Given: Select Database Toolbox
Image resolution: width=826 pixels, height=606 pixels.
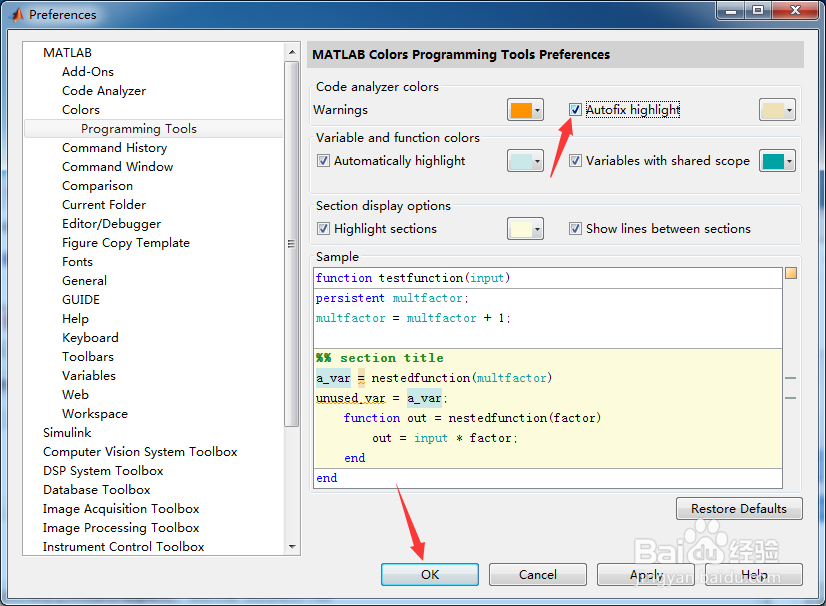Looking at the screenshot, I should [96, 490].
